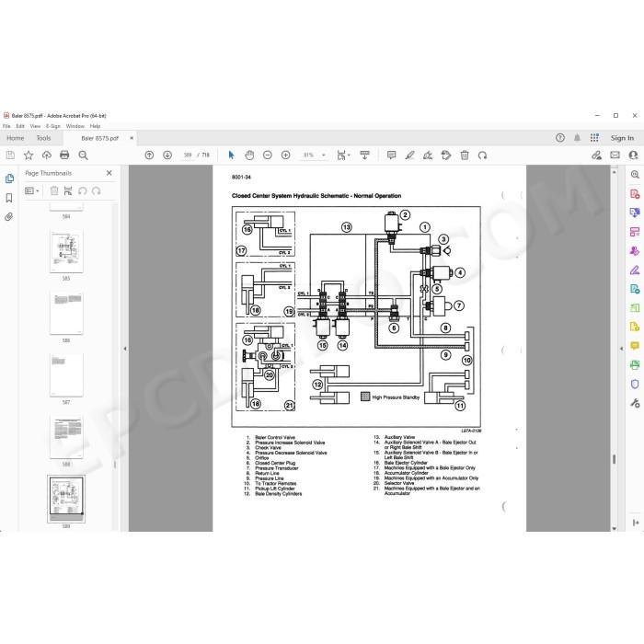
Task: Open Comment tool in right pane
Action: point(635,346)
